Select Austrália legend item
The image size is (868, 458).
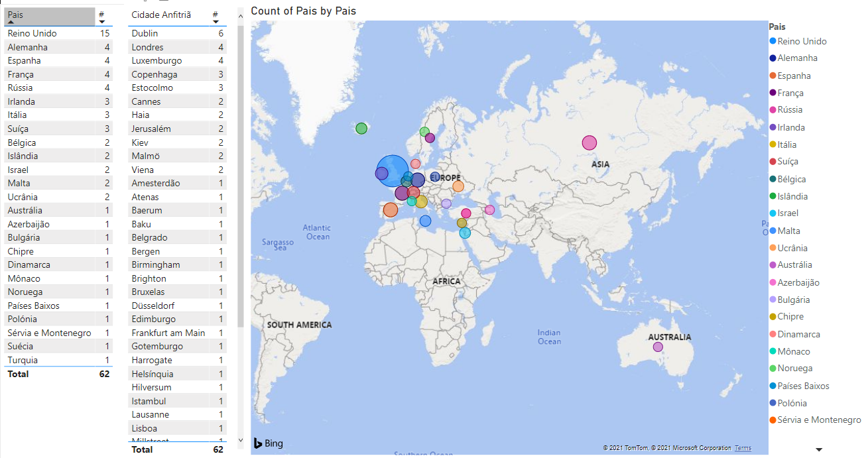tap(790, 265)
